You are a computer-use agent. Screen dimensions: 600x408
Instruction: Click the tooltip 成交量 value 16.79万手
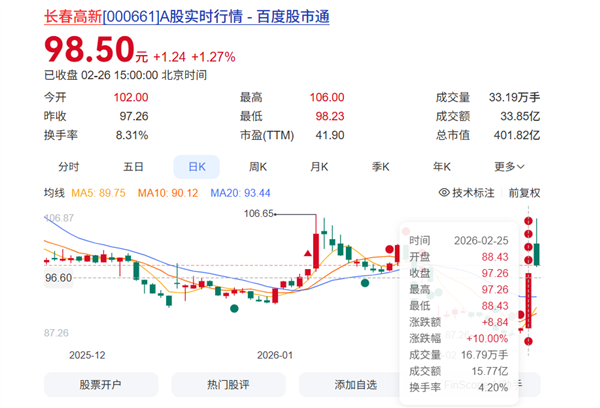coord(484,355)
